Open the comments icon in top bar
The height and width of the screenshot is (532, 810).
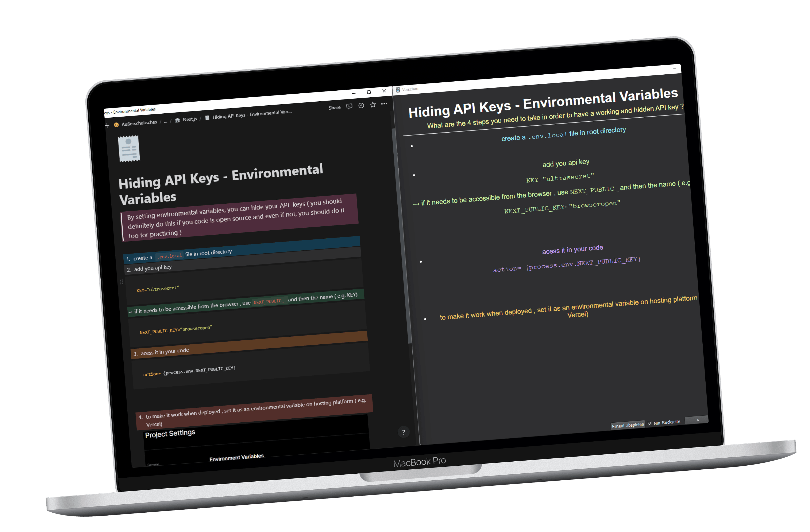pyautogui.click(x=349, y=106)
